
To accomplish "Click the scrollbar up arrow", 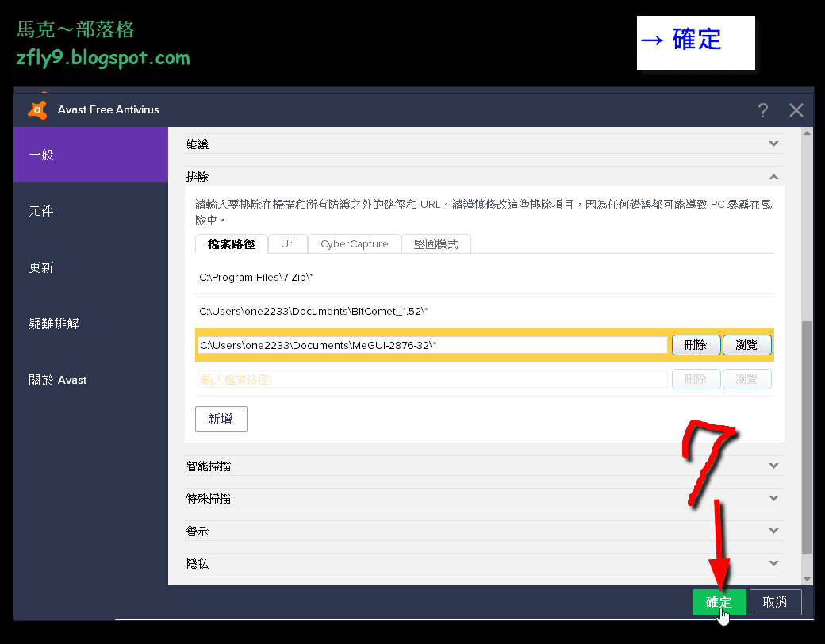I will click(x=807, y=133).
